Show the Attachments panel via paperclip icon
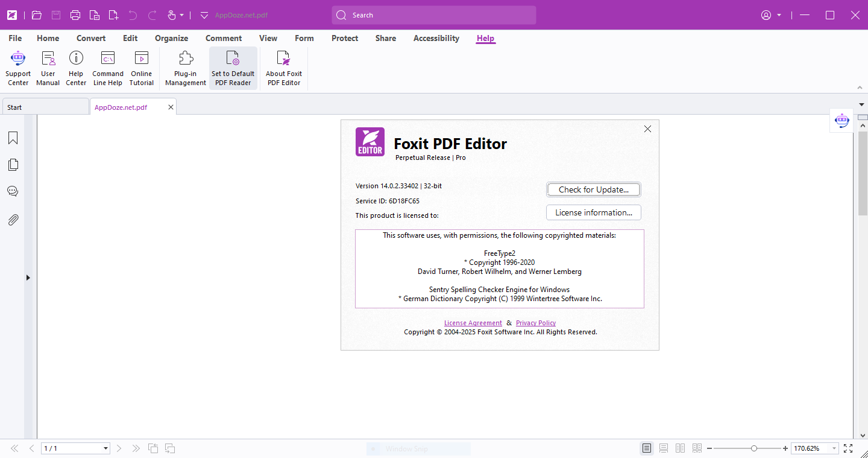 [13, 220]
